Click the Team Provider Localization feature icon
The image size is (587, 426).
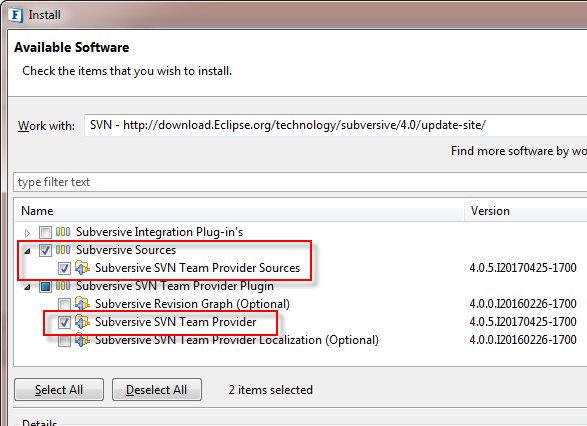(82, 340)
